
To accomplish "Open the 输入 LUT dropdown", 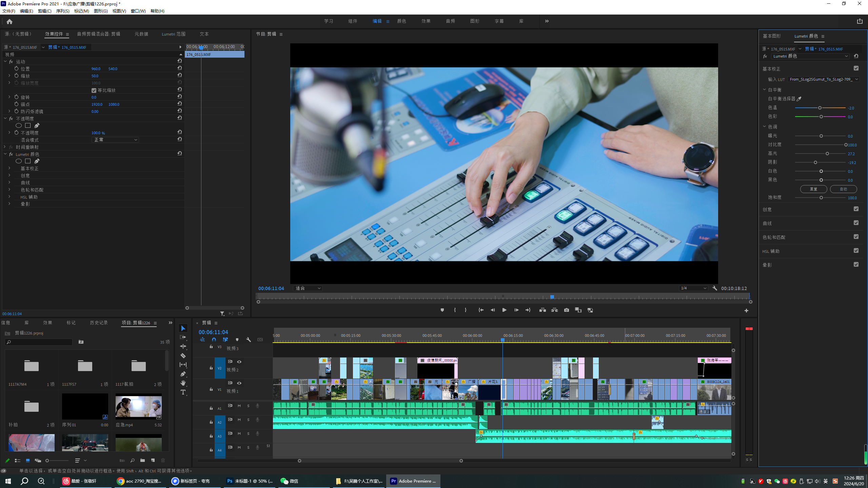I will pyautogui.click(x=823, y=79).
